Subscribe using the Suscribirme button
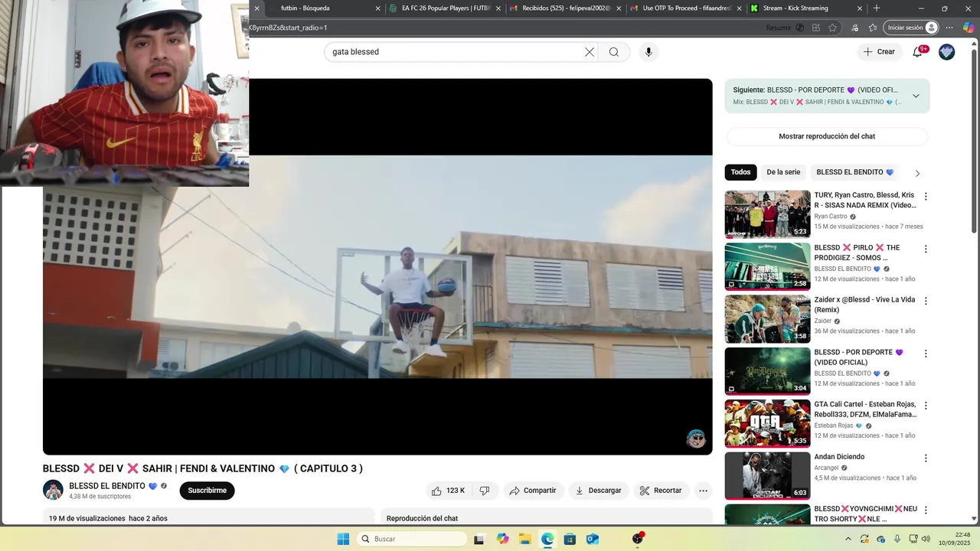 tap(207, 491)
